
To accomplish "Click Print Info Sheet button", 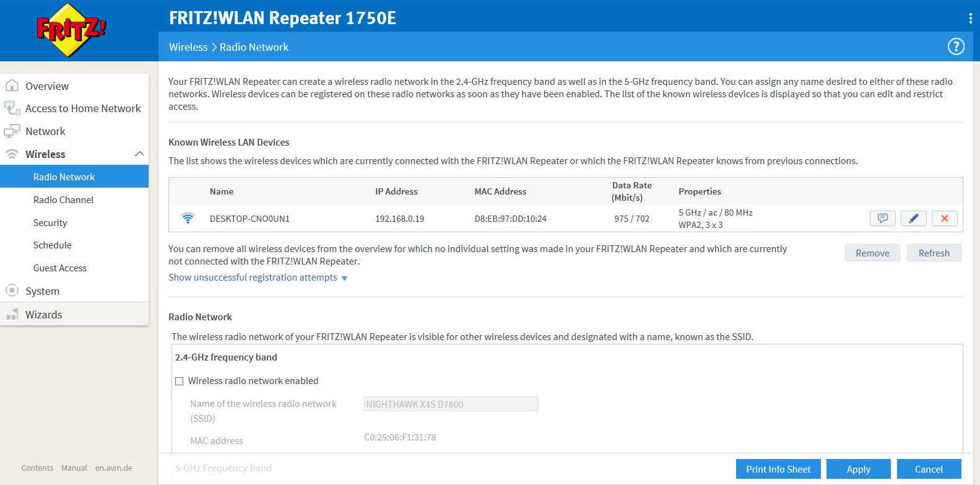I will pos(778,469).
